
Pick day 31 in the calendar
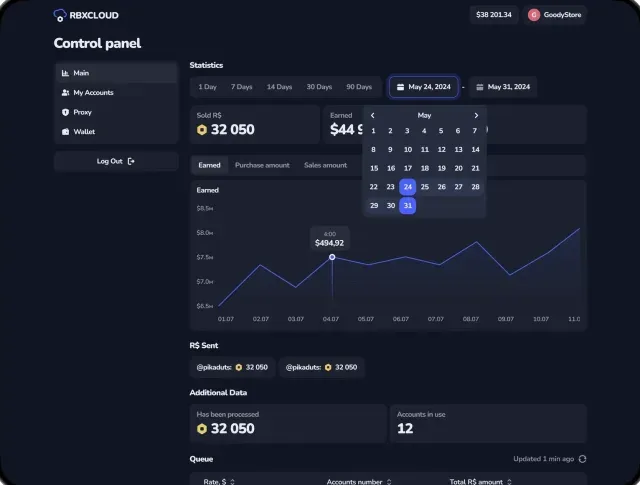click(x=408, y=206)
